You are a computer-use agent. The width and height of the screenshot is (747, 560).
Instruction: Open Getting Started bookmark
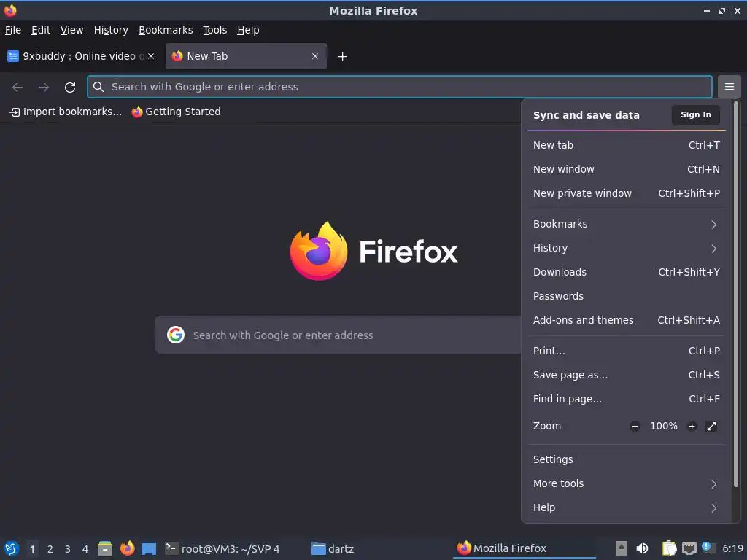click(177, 112)
